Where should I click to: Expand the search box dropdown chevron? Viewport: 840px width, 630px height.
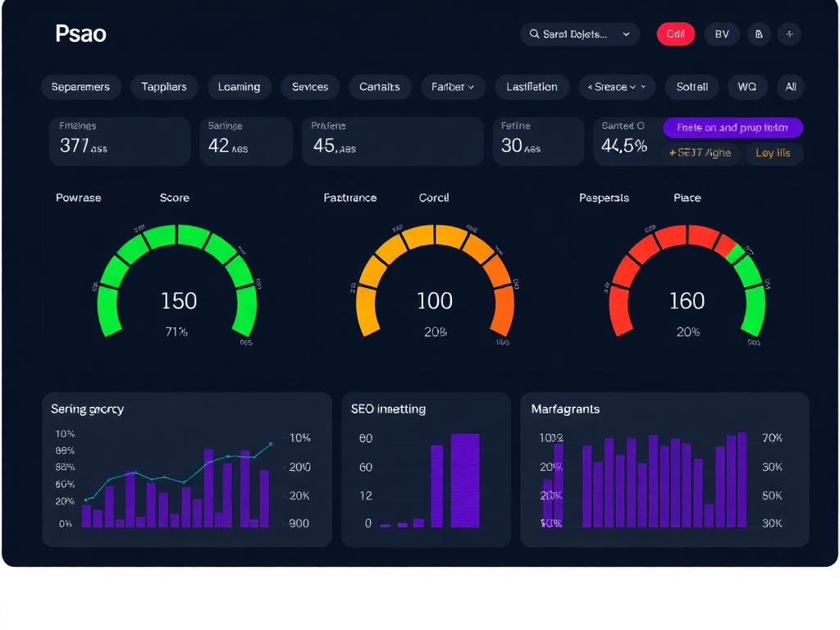pyautogui.click(x=626, y=34)
